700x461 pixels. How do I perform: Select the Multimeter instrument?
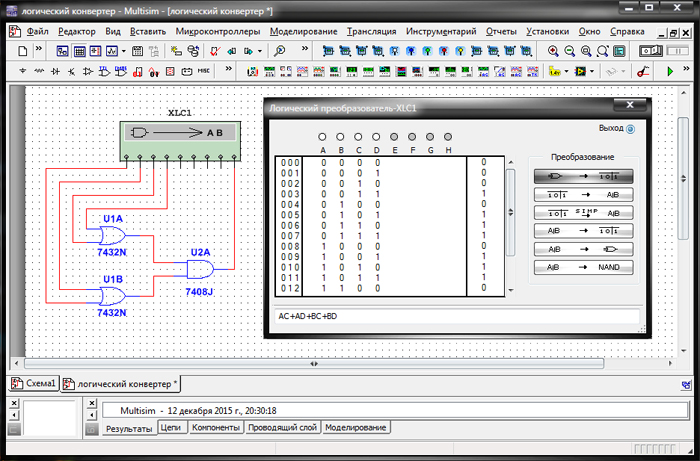pos(253,71)
